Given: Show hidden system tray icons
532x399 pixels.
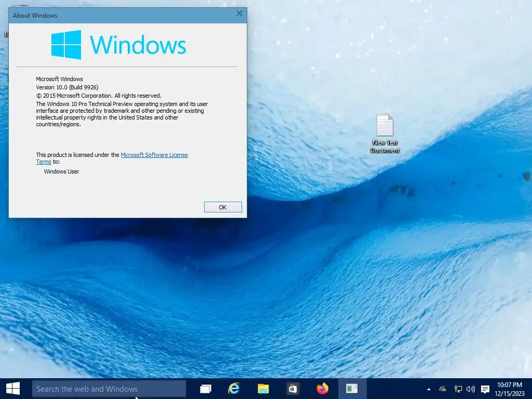Looking at the screenshot, I should click(x=429, y=389).
